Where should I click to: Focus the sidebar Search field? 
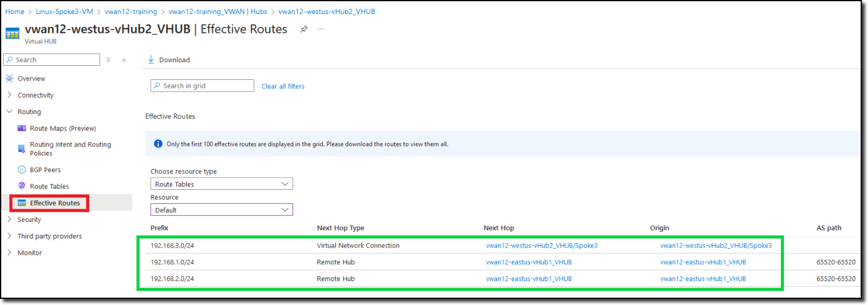[52, 60]
